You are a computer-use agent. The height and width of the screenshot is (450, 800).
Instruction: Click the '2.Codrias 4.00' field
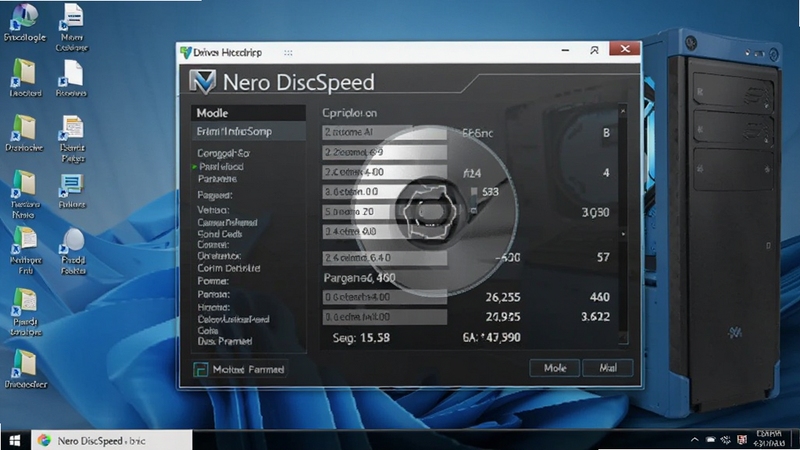384,172
